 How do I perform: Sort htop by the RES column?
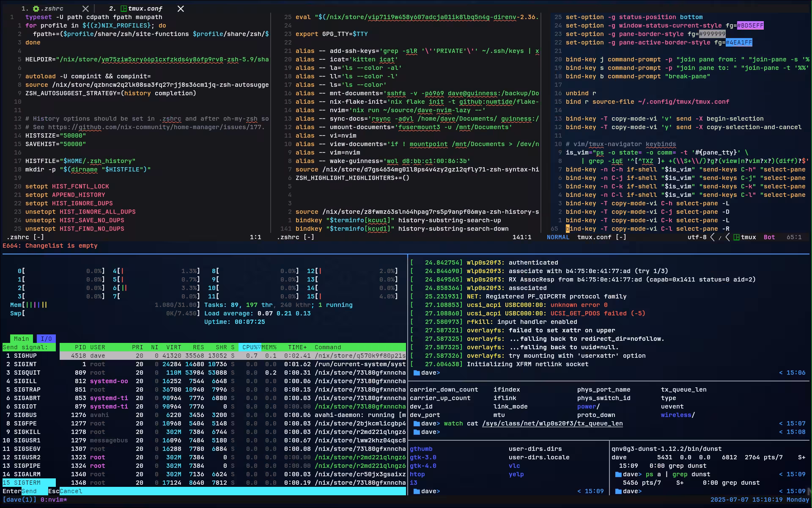click(198, 347)
